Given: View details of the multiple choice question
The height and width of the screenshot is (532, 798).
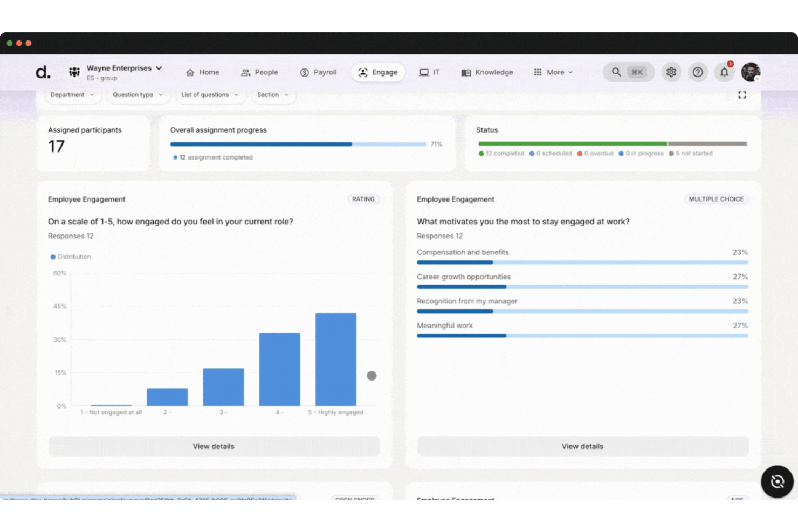Looking at the screenshot, I should (x=583, y=446).
